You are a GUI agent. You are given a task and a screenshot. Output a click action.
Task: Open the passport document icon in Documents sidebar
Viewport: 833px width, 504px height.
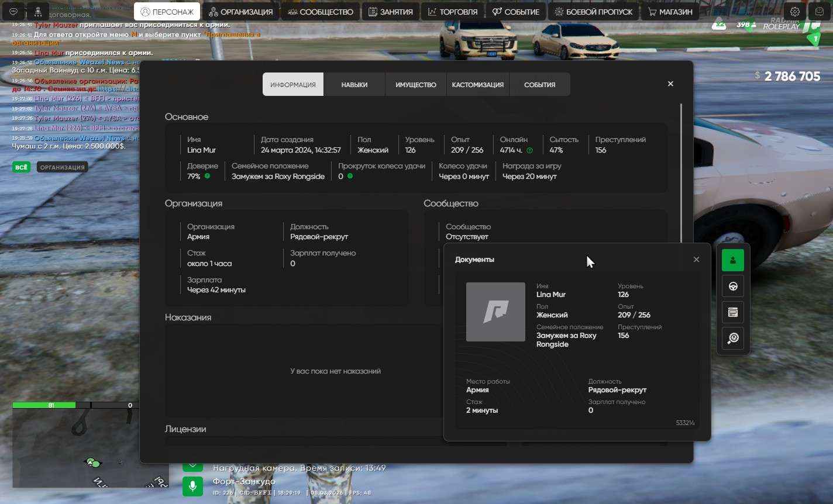tap(732, 260)
